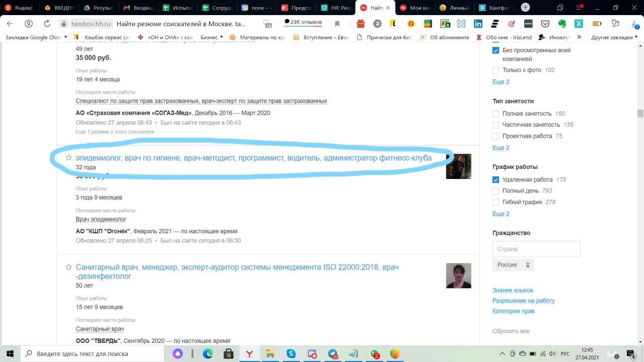Open Знание языков filter link
The width and height of the screenshot is (644, 362).
pos(513,290)
